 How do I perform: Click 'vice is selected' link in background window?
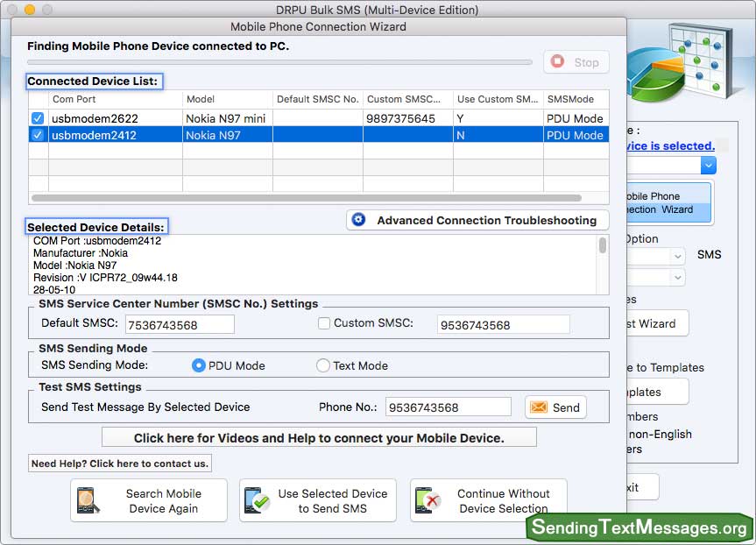tap(670, 145)
